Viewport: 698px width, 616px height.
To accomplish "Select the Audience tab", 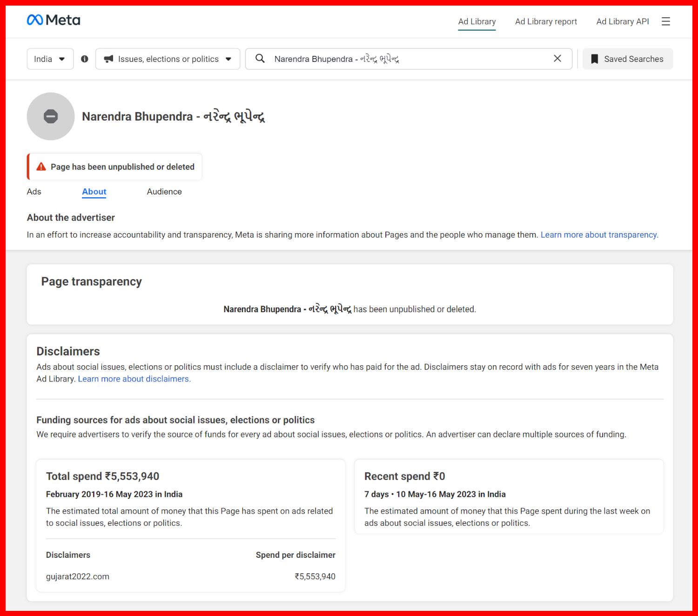I will tap(164, 192).
